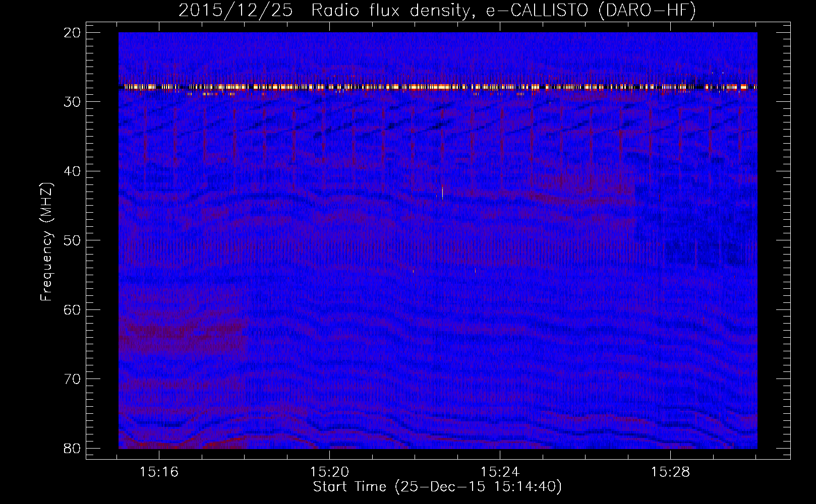The width and height of the screenshot is (816, 504).
Task: Click frequency tick label 40
Action: 73,171
